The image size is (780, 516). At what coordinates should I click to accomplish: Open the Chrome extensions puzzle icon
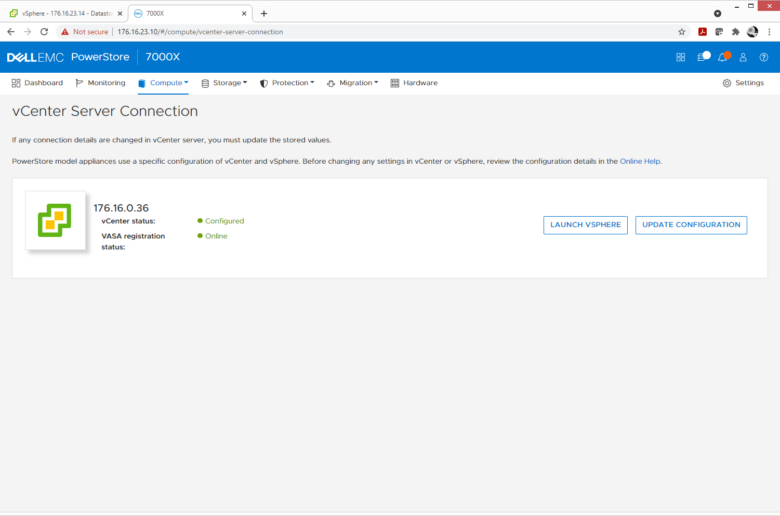(x=736, y=32)
